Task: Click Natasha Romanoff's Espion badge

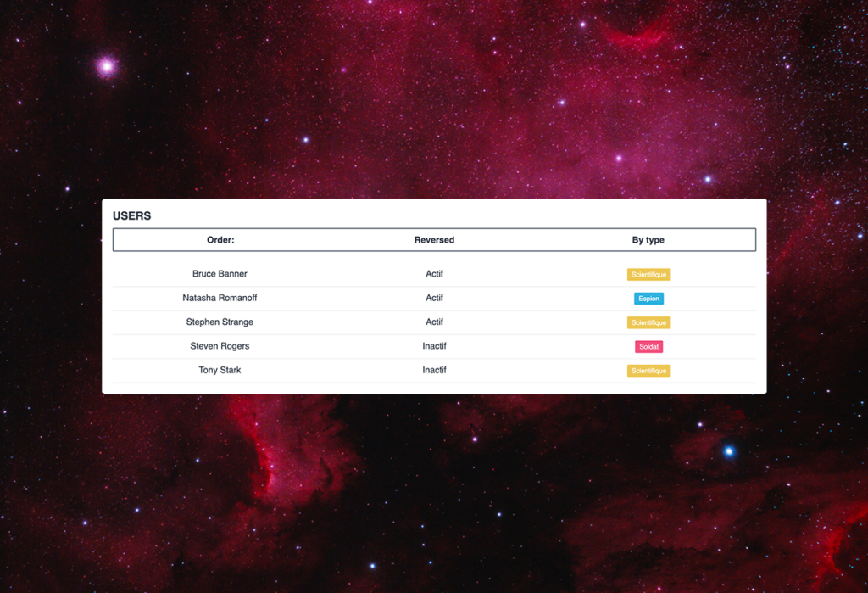Action: tap(648, 298)
